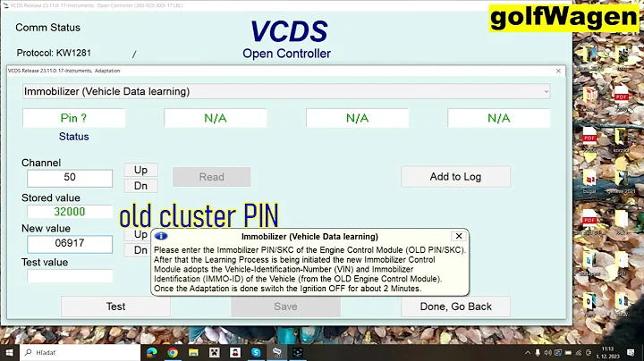Click the 'Pin ?' status box
The height and width of the screenshot is (361, 644).
pos(73,118)
